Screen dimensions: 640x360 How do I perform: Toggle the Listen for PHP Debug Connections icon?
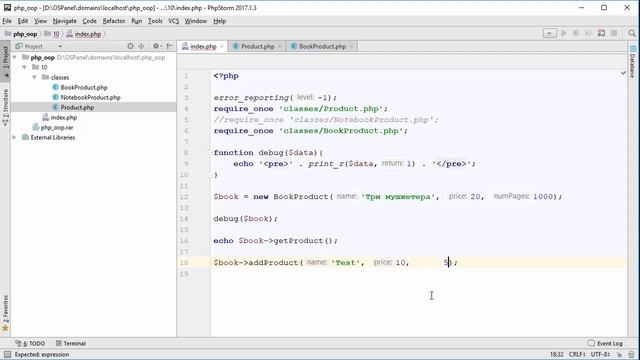(601, 33)
